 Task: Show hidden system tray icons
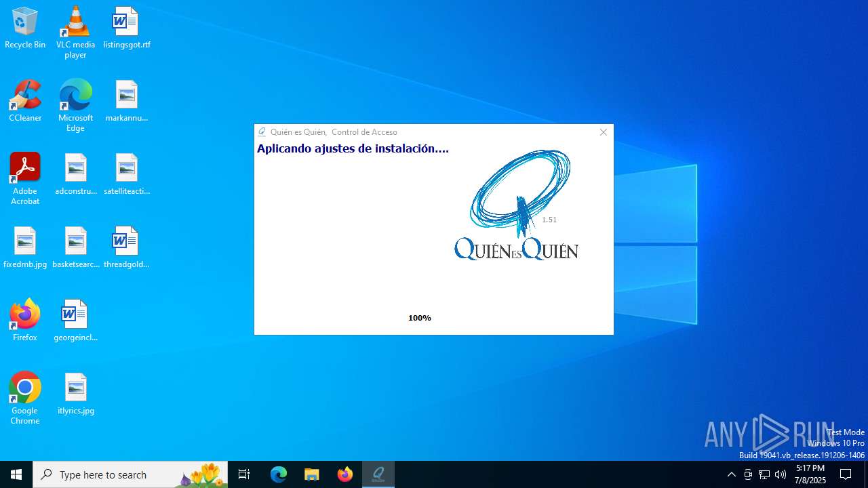coord(731,474)
